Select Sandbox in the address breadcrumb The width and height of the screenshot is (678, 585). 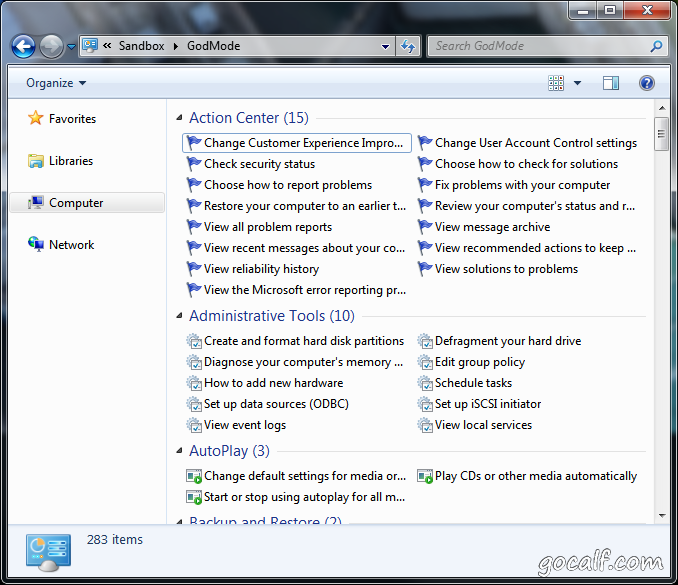click(x=141, y=46)
